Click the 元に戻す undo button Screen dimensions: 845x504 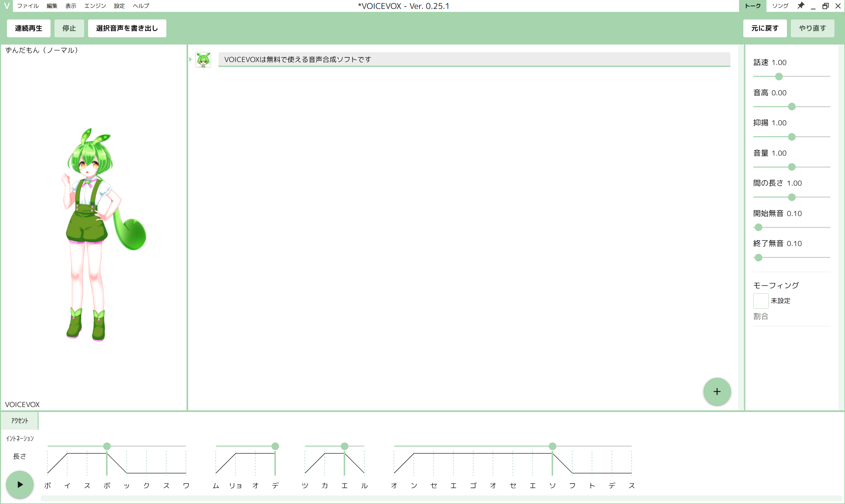coord(764,28)
